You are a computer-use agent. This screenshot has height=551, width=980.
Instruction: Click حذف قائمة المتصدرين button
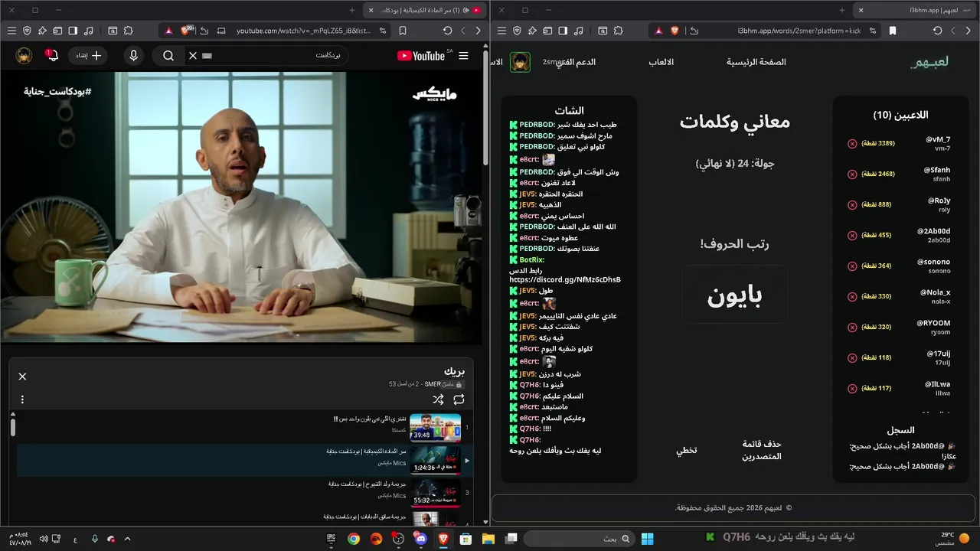pos(762,450)
